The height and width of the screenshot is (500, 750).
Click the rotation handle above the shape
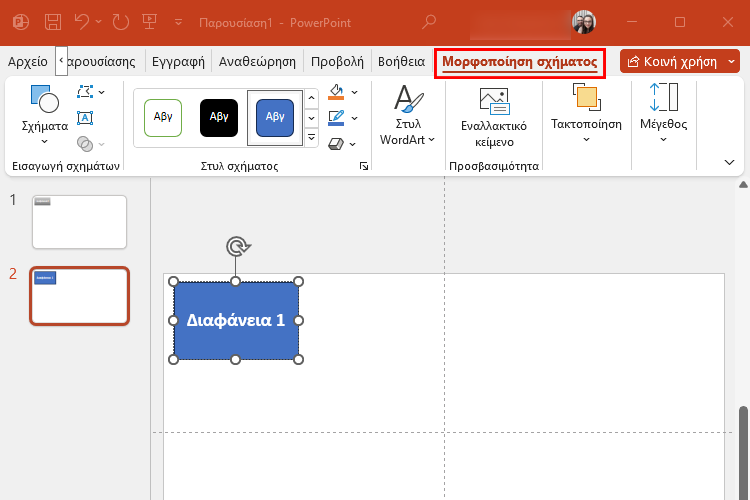coord(237,247)
